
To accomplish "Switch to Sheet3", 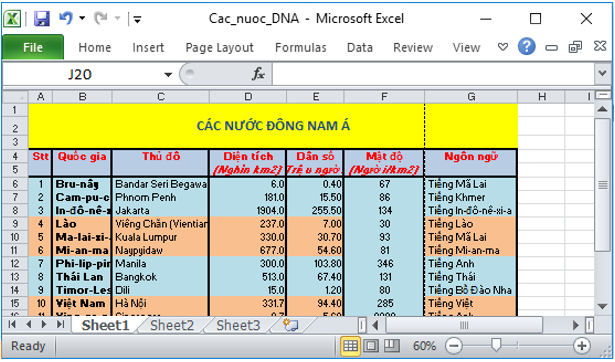I will [238, 326].
